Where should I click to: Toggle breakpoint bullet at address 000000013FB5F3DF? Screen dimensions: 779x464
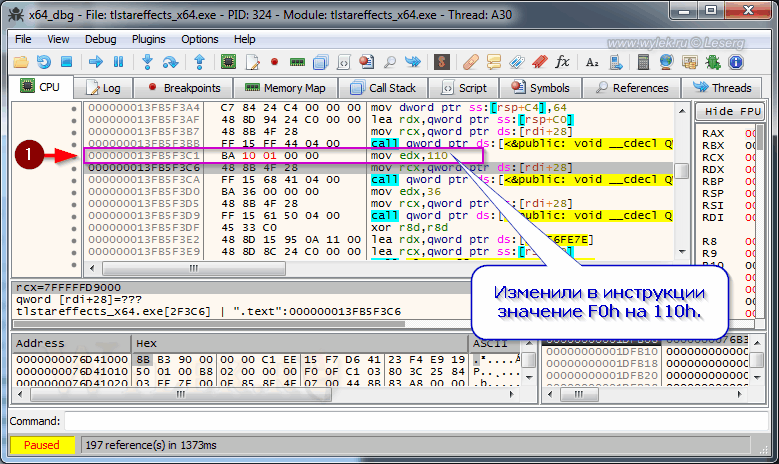tap(74, 229)
